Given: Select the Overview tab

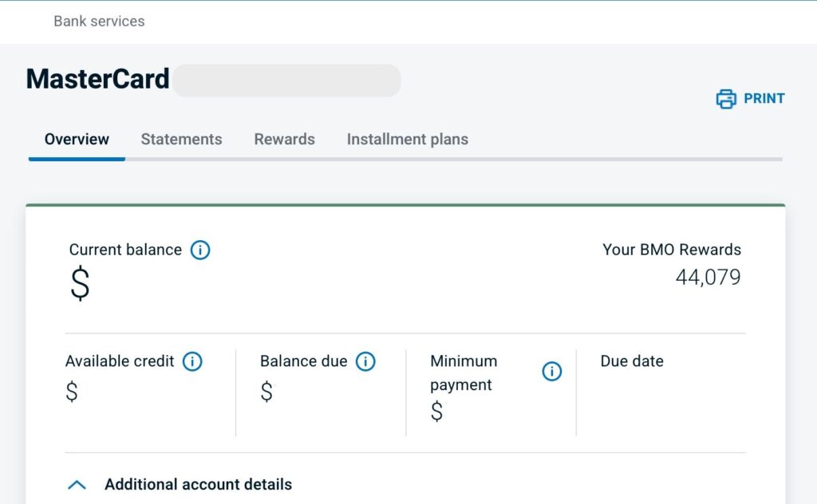Looking at the screenshot, I should click(77, 140).
